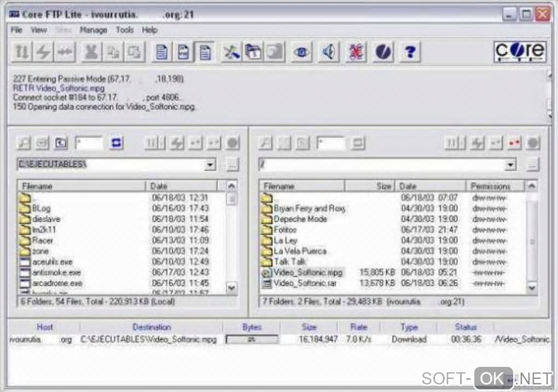558x392 pixels.
Task: Click the remote pane browse button with dots
Action: click(x=532, y=165)
